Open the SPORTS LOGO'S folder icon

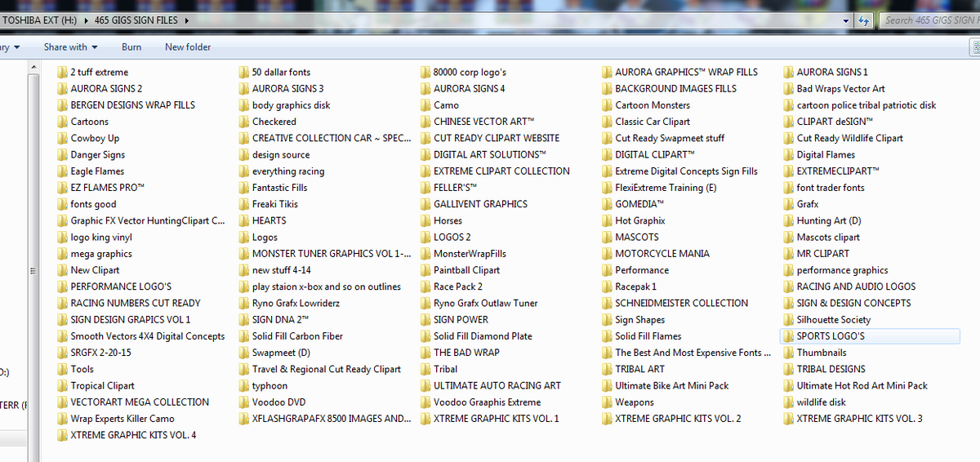tap(789, 336)
